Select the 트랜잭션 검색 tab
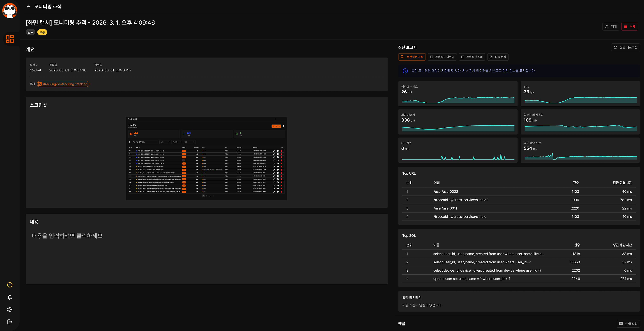This screenshot has height=331, width=644. pyautogui.click(x=412, y=57)
